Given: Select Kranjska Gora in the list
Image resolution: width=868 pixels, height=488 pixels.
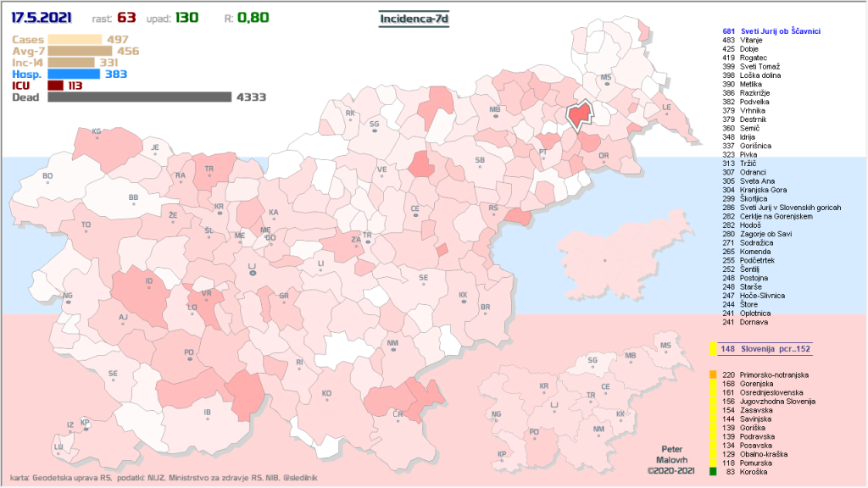Looking at the screenshot, I should [x=763, y=191].
